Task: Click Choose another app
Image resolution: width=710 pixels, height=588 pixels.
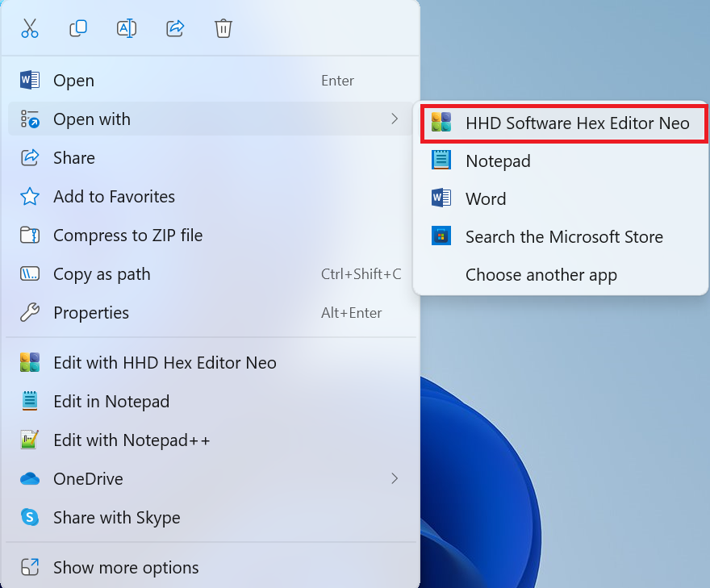Action: [x=562, y=275]
